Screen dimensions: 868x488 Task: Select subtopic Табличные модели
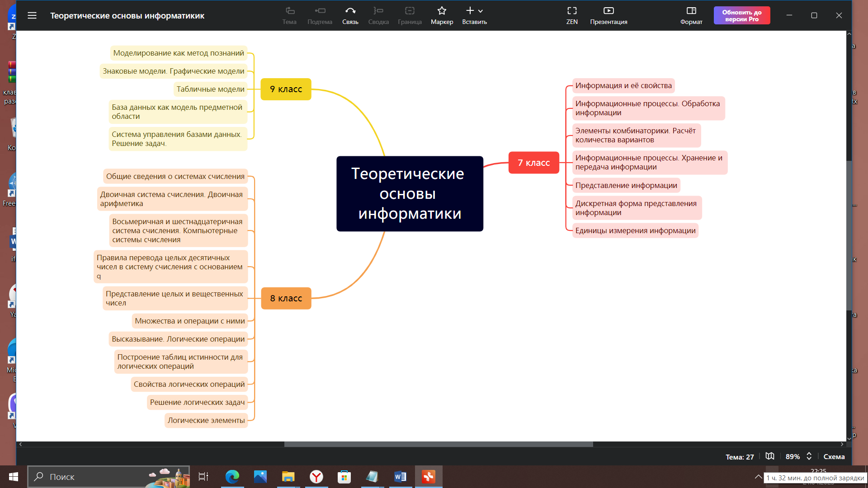click(x=210, y=89)
